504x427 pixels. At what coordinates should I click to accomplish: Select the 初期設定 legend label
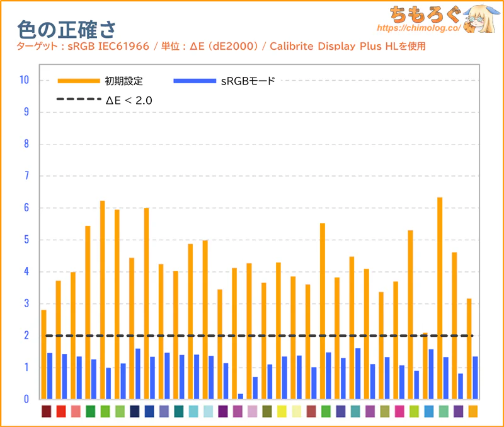pyautogui.click(x=125, y=81)
